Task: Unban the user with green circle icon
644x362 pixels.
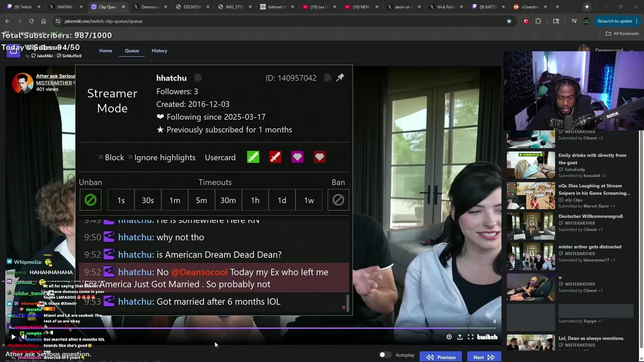Action: pyautogui.click(x=91, y=200)
